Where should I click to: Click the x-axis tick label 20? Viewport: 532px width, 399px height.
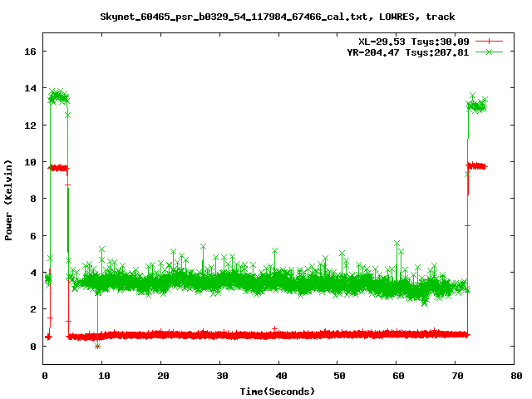coord(163,376)
